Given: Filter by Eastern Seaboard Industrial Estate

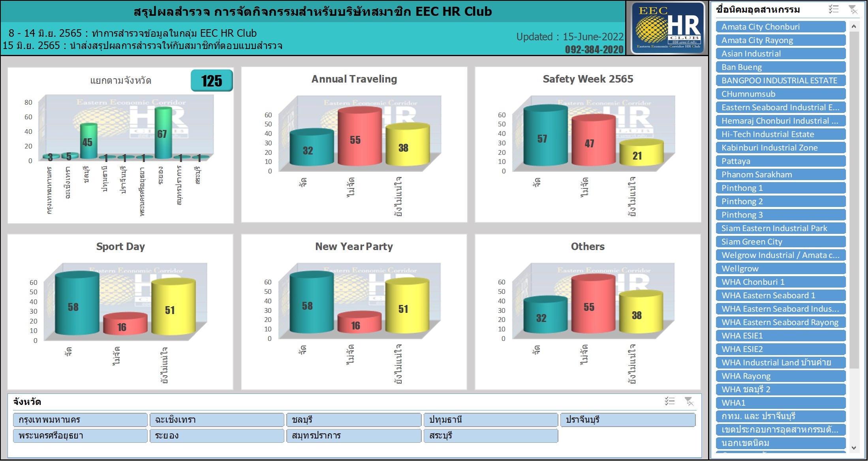Looking at the screenshot, I should click(781, 107).
